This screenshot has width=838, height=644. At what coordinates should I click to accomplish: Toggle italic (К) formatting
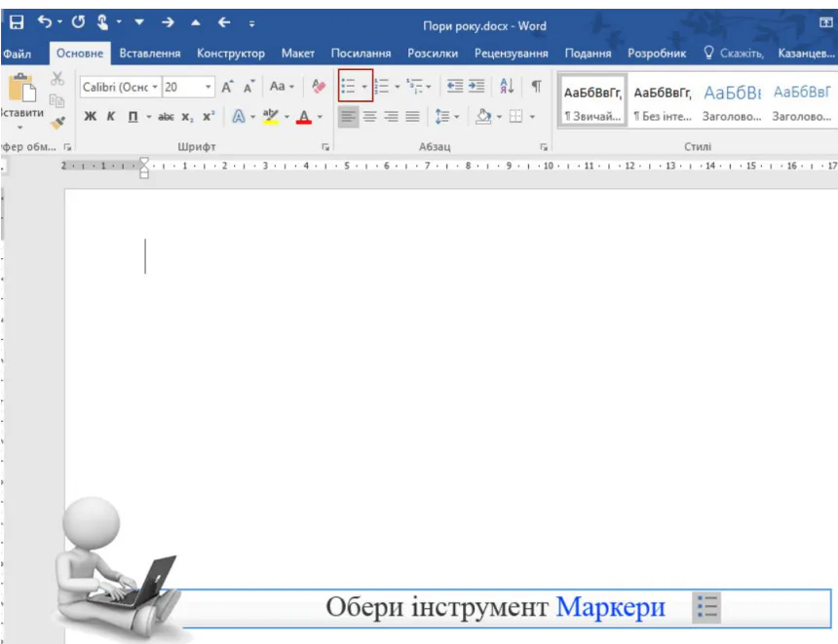pyautogui.click(x=110, y=117)
